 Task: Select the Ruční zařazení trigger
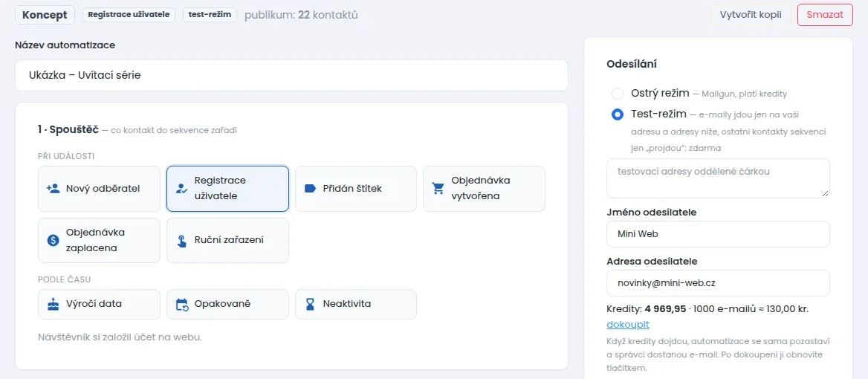[227, 240]
